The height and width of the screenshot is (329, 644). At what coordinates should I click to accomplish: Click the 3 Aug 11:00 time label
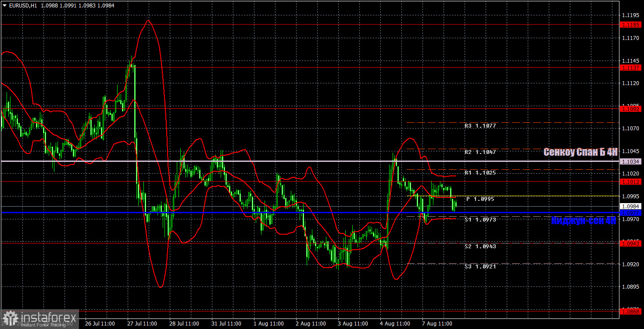(353, 324)
